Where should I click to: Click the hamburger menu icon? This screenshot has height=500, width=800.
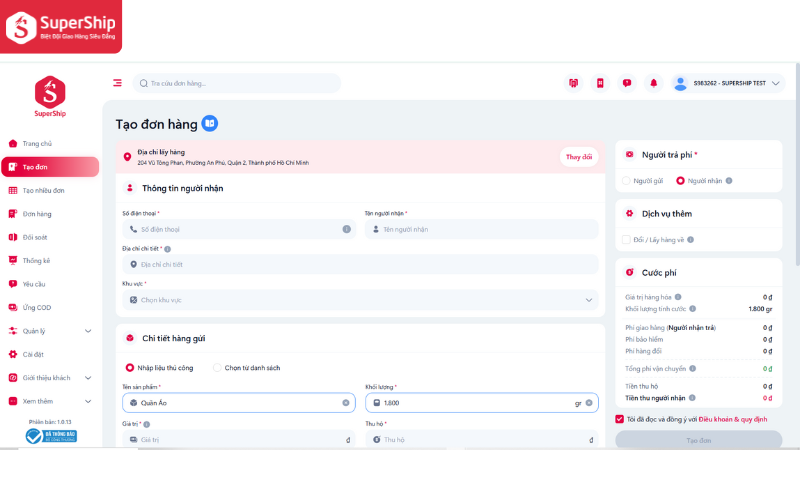pyautogui.click(x=117, y=83)
